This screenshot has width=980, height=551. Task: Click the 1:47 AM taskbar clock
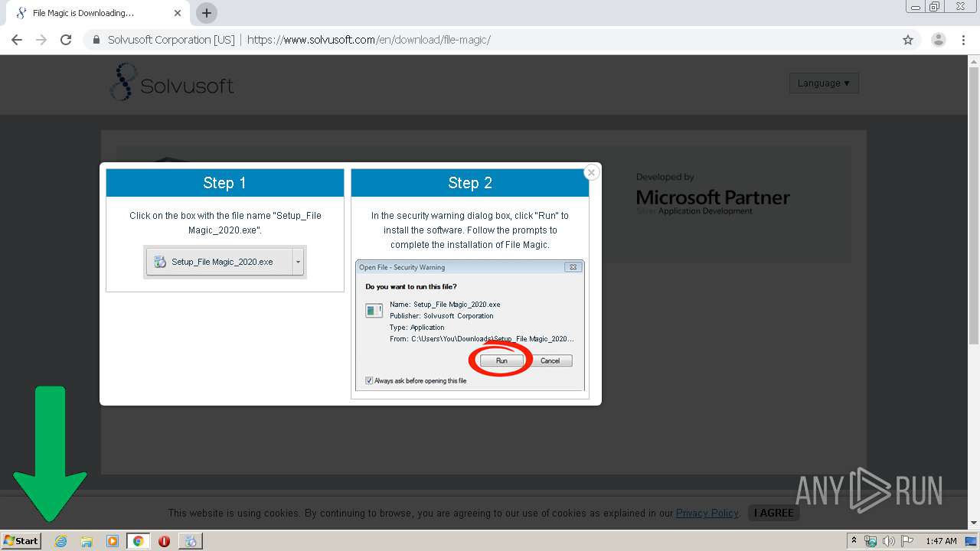point(941,541)
